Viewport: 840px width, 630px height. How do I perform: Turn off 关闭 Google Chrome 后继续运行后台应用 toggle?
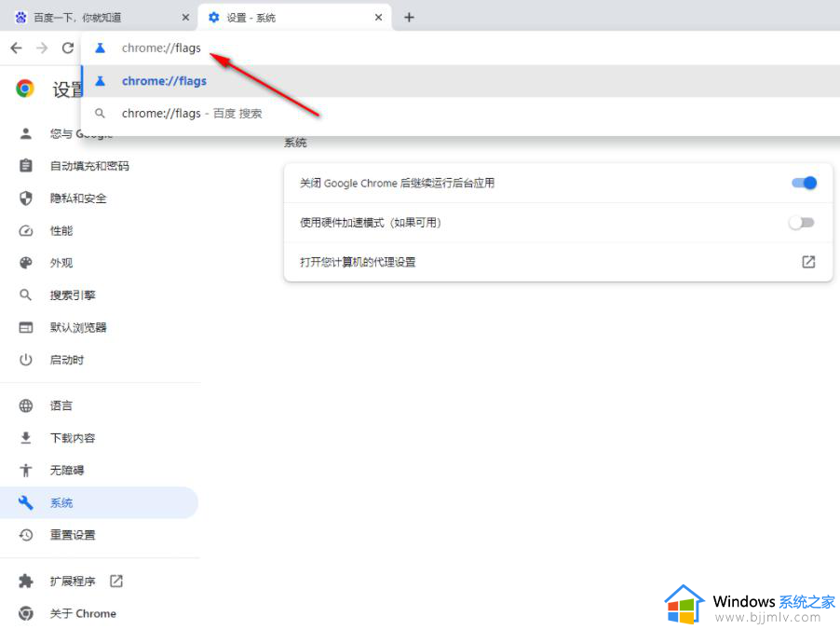pyautogui.click(x=804, y=183)
